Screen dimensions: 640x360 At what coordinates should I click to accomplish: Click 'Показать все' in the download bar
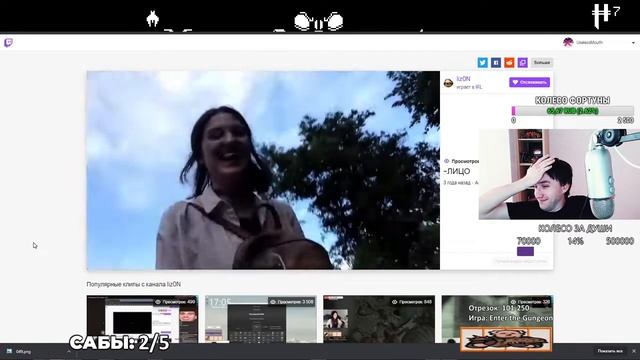[610, 351]
